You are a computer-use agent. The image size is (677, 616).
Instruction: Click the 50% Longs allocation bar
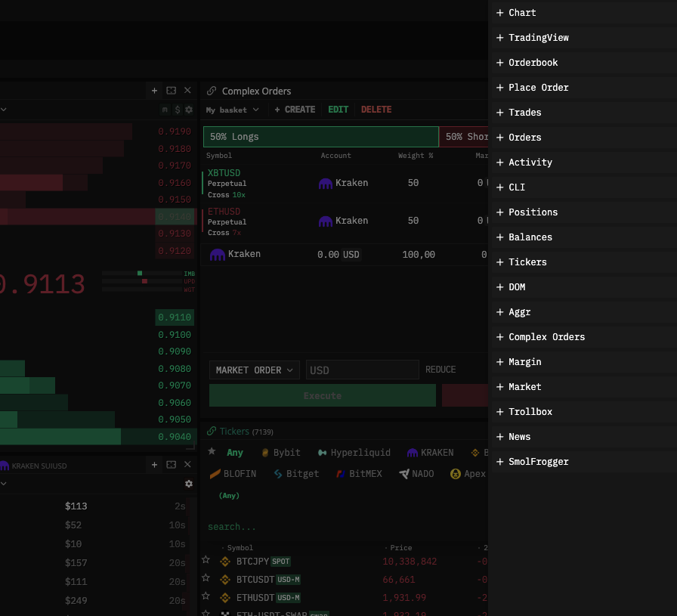point(320,137)
